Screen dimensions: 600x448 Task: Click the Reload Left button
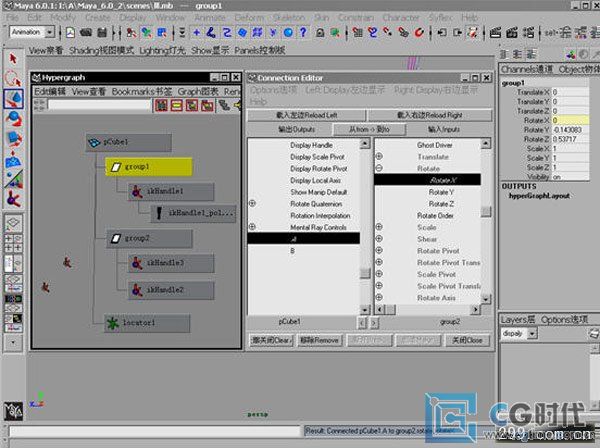click(x=306, y=115)
